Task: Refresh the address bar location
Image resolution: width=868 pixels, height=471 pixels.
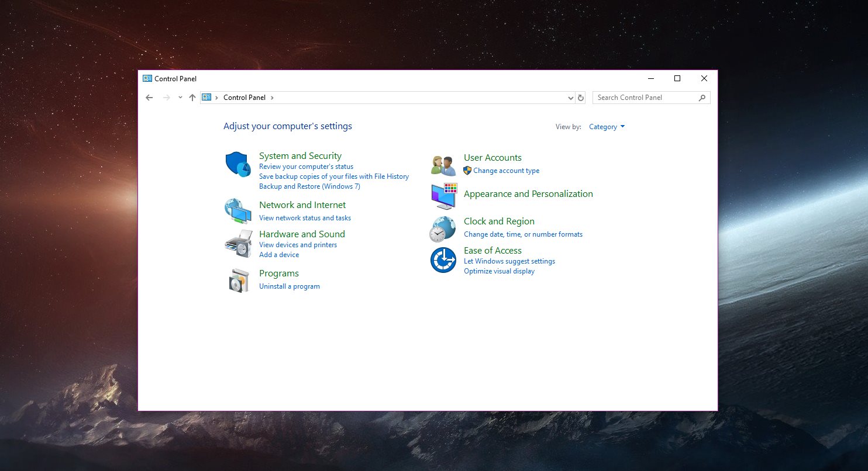Action: pyautogui.click(x=581, y=98)
